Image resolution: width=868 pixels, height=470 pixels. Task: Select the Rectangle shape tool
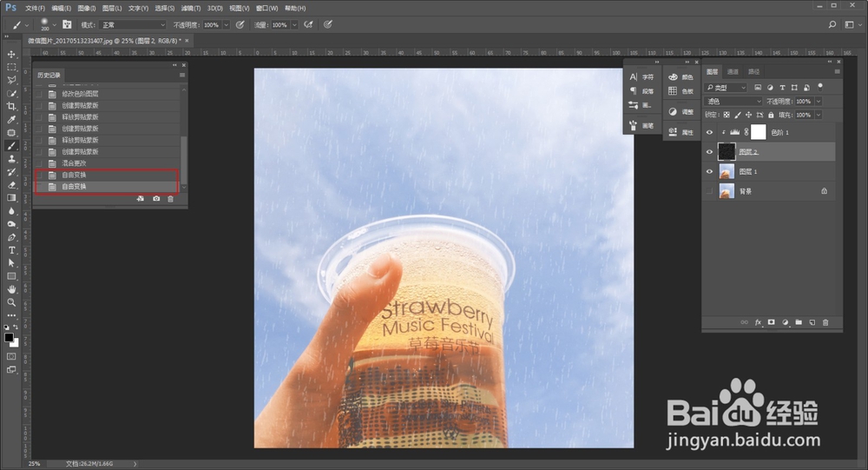point(11,276)
